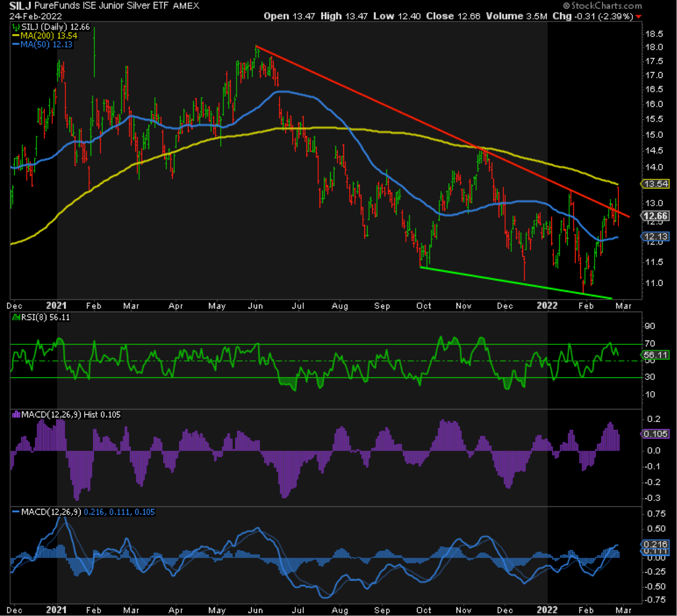This screenshot has height=616, width=677.
Task: Click the StockCharts.com watermark text
Action: coord(602,6)
